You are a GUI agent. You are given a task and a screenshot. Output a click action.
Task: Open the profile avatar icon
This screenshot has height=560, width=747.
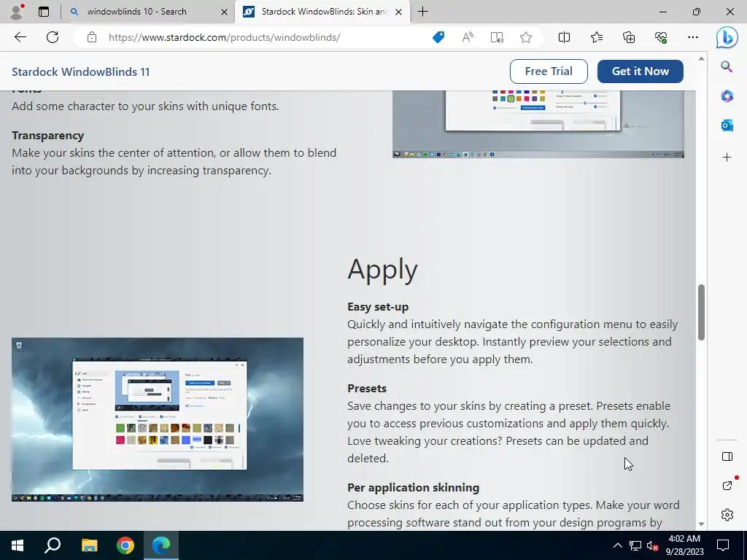tap(17, 12)
